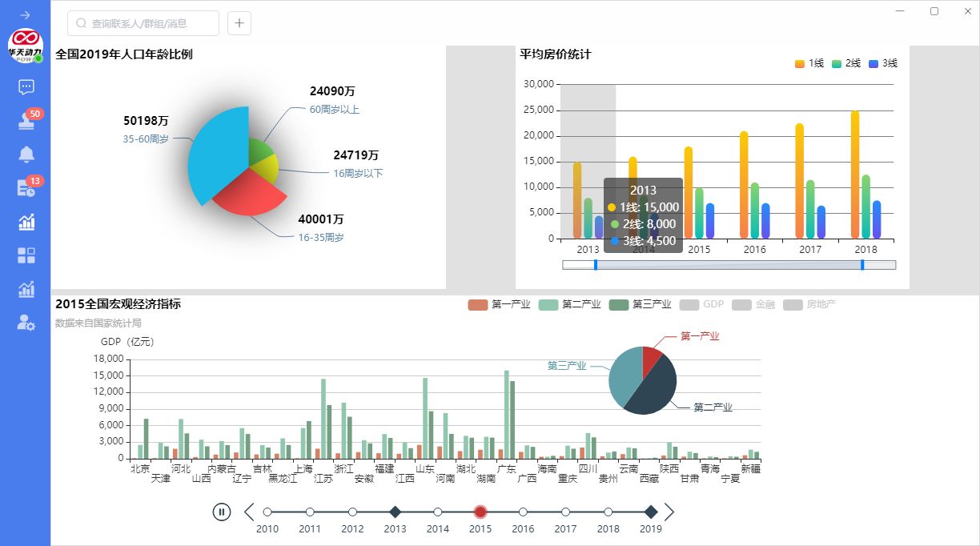Screen dimensions: 980x546
Task: Open the apps grid sidebar icon
Action: click(26, 255)
